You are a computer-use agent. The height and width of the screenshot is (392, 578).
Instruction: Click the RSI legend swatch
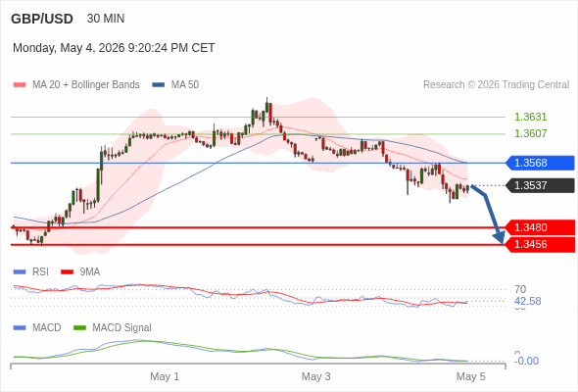coord(20,272)
